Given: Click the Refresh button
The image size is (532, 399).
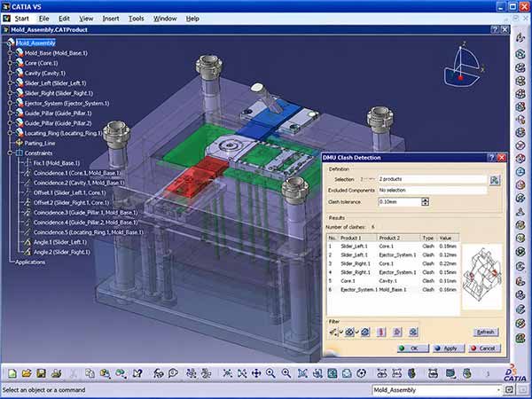Looking at the screenshot, I should click(486, 332).
